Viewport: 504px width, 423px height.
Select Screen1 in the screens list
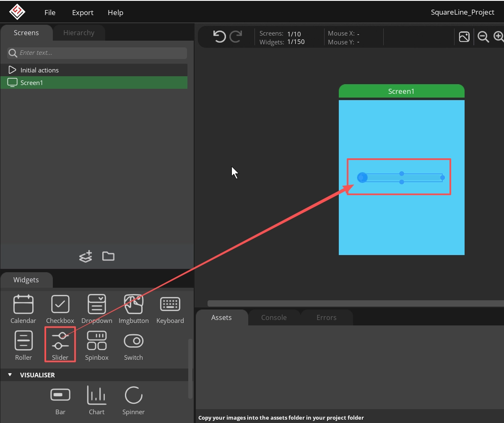[94, 83]
